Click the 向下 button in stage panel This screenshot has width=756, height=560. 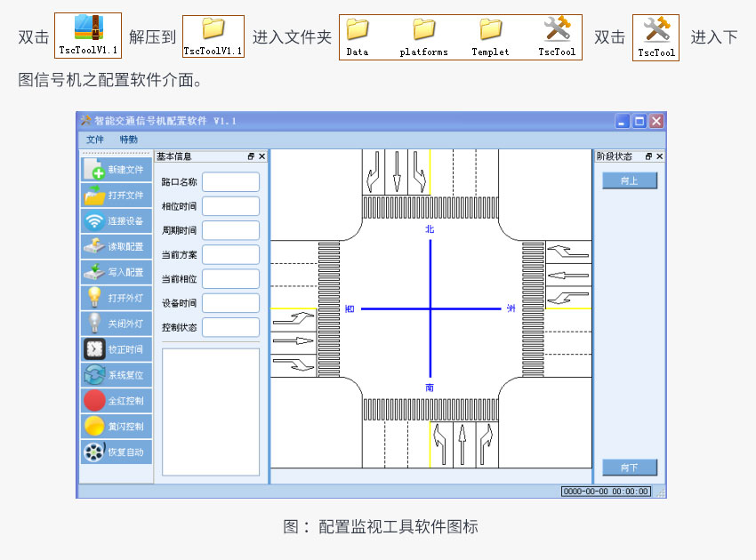click(x=630, y=468)
